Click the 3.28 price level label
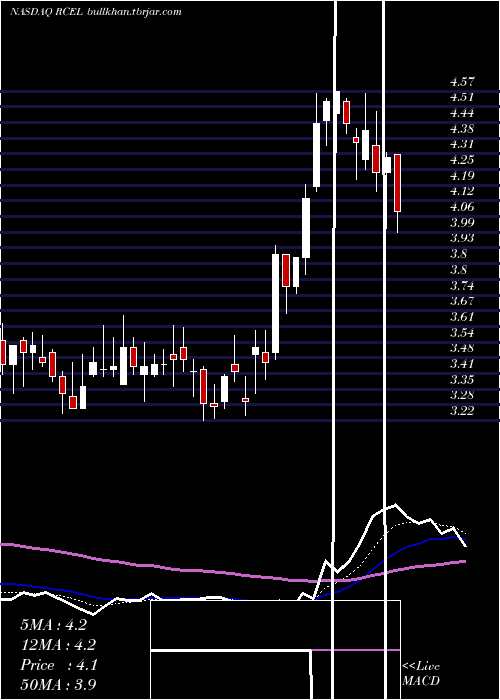Viewport: 500px width, 700px height. [462, 395]
